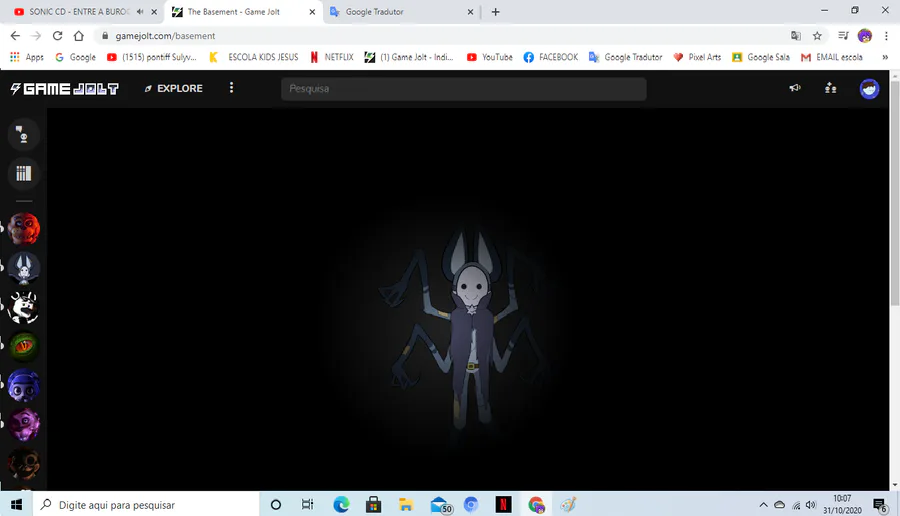The image size is (900, 516).
Task: Open the Chrome profile avatar
Action: click(x=864, y=36)
